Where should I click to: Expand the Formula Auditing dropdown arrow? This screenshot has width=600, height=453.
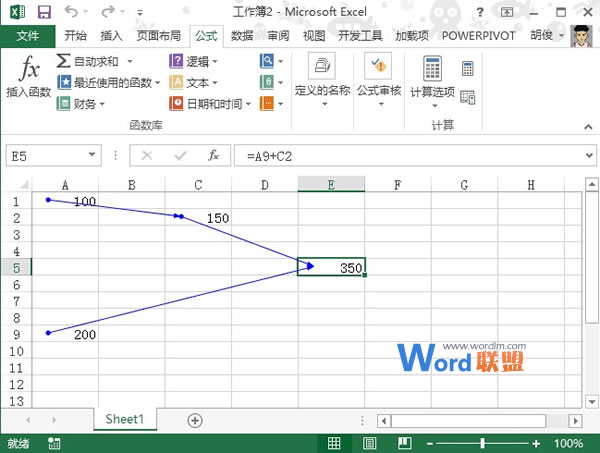coord(381,104)
